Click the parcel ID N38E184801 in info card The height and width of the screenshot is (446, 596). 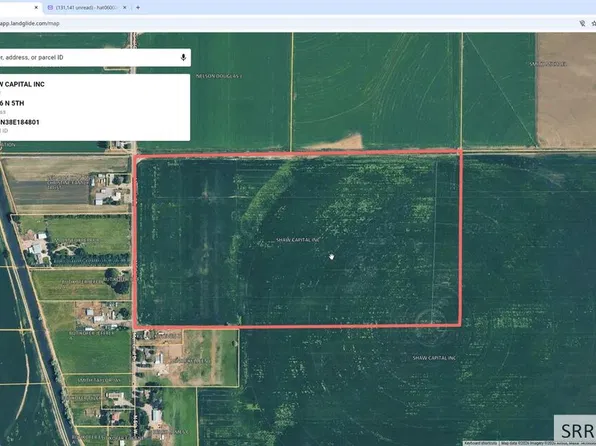(20, 122)
